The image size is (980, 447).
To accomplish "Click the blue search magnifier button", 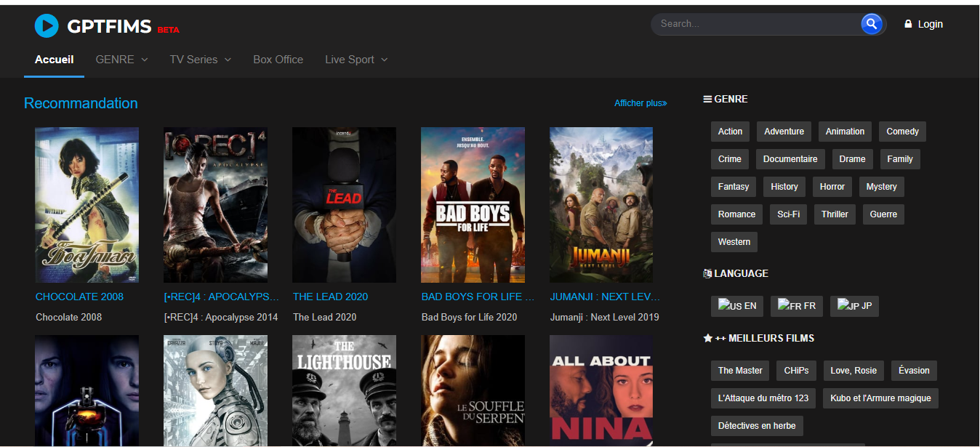I will [872, 24].
